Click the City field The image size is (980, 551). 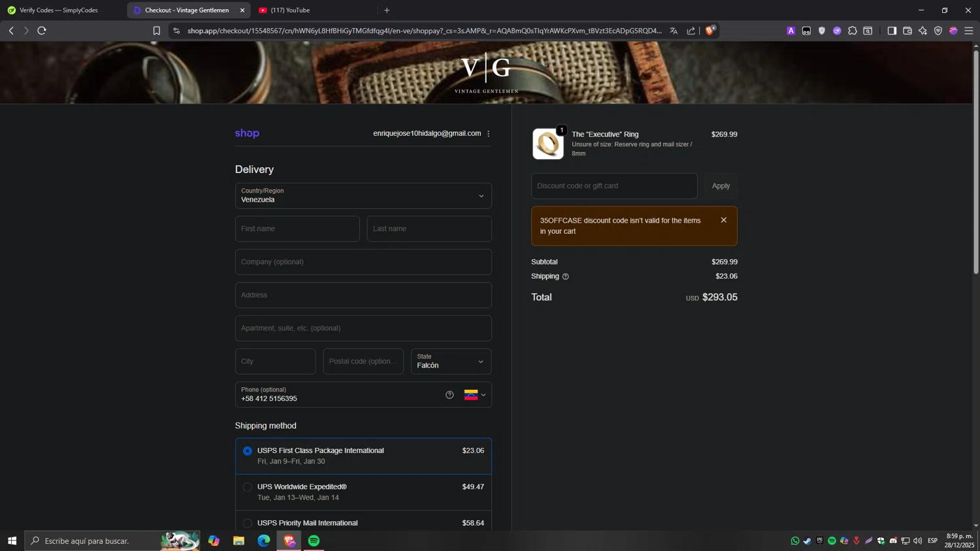[275, 362]
